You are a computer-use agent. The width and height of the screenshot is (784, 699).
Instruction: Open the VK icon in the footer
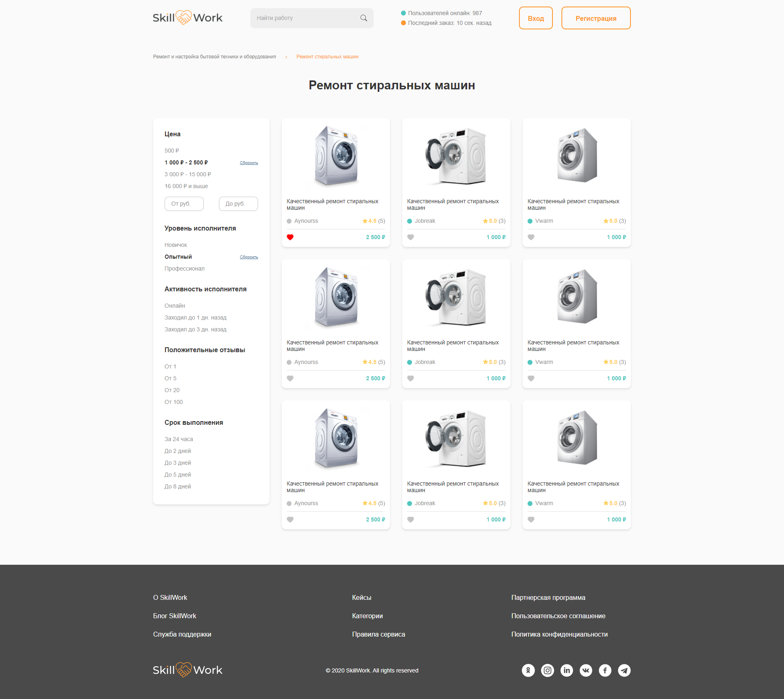[x=586, y=670]
